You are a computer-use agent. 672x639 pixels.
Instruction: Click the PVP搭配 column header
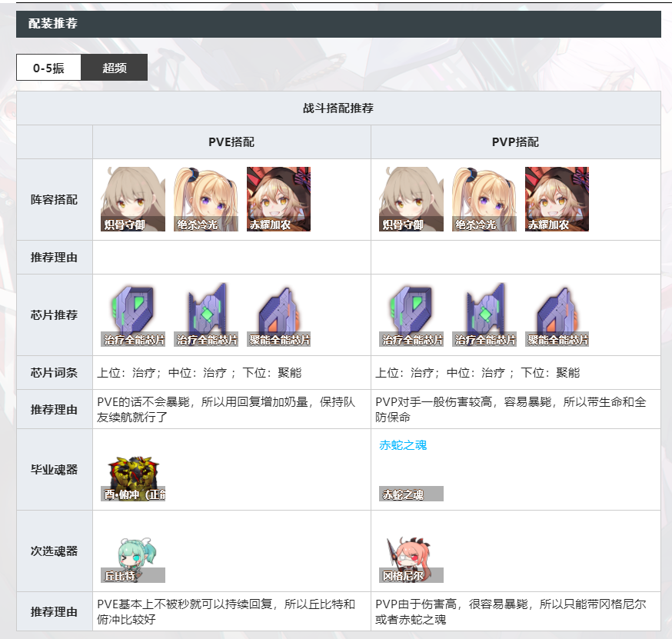point(516,141)
